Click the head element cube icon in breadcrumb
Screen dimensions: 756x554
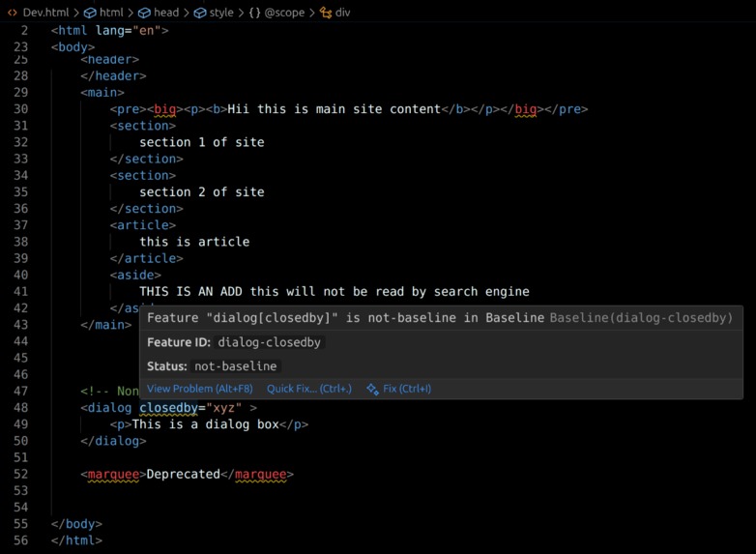point(144,13)
